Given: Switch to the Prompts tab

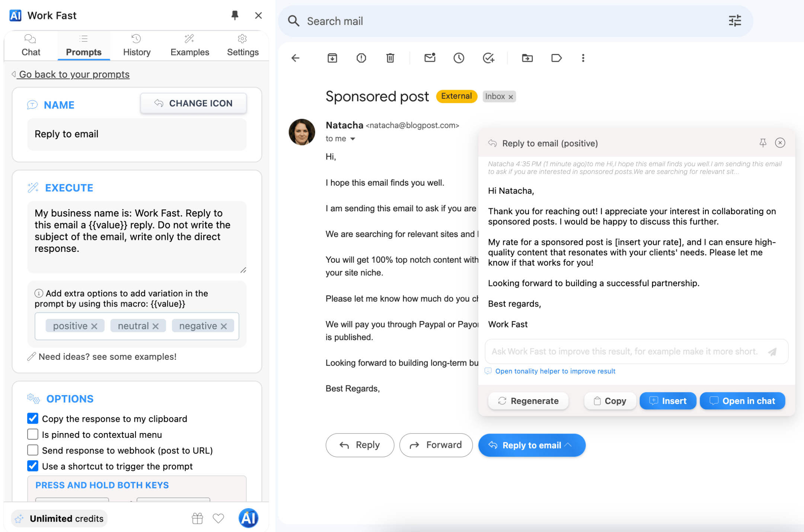Looking at the screenshot, I should 84,46.
